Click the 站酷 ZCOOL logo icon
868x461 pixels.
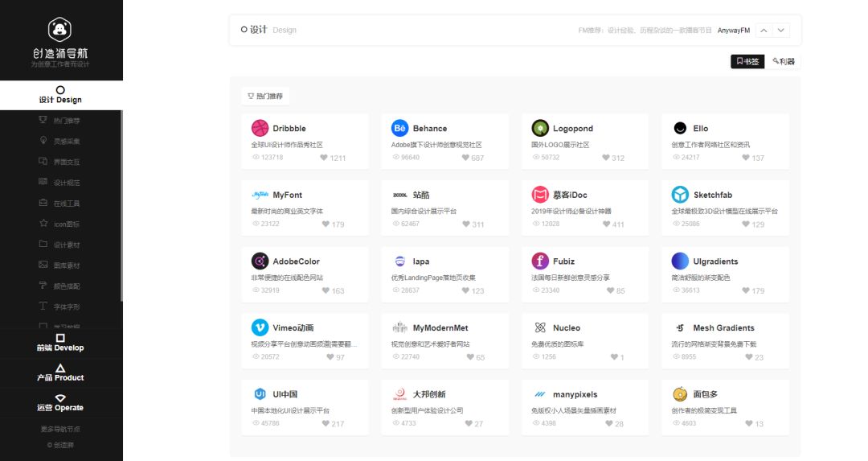399,195
